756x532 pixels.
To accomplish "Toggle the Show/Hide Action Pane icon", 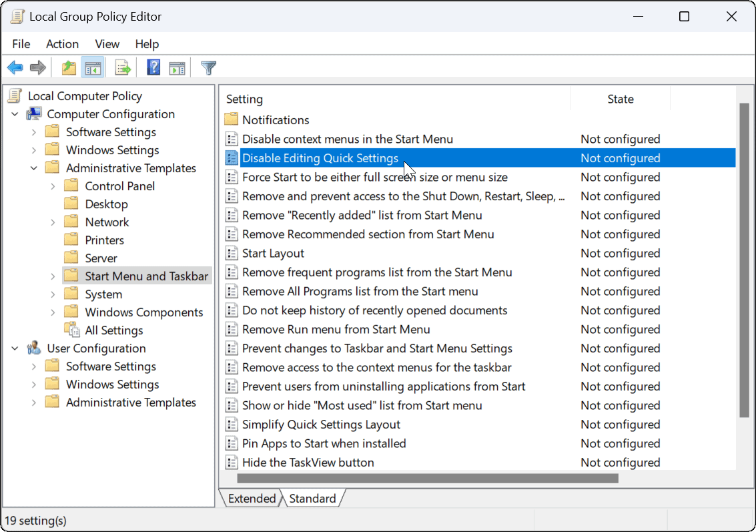I will [177, 67].
